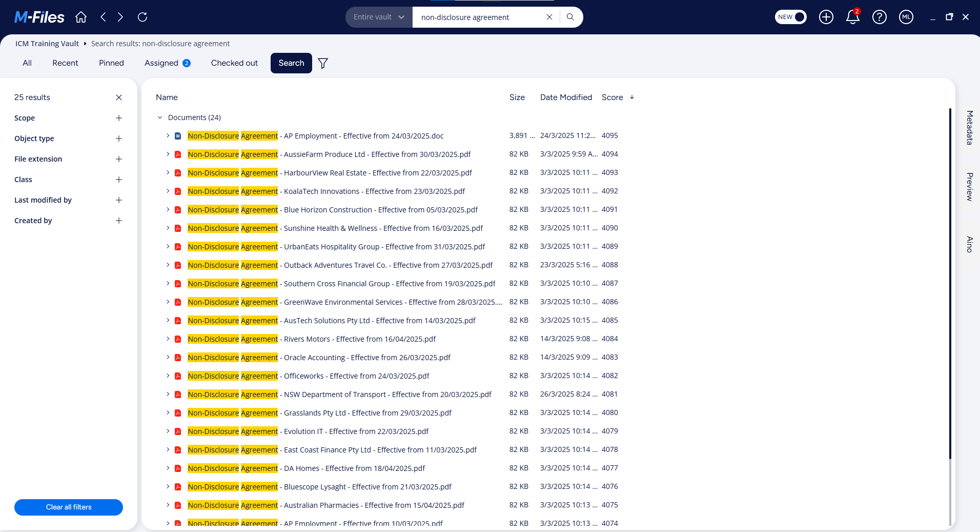Click the PDF icon of KoalaTech Innovations file
The height and width of the screenshot is (532, 980).
point(178,191)
